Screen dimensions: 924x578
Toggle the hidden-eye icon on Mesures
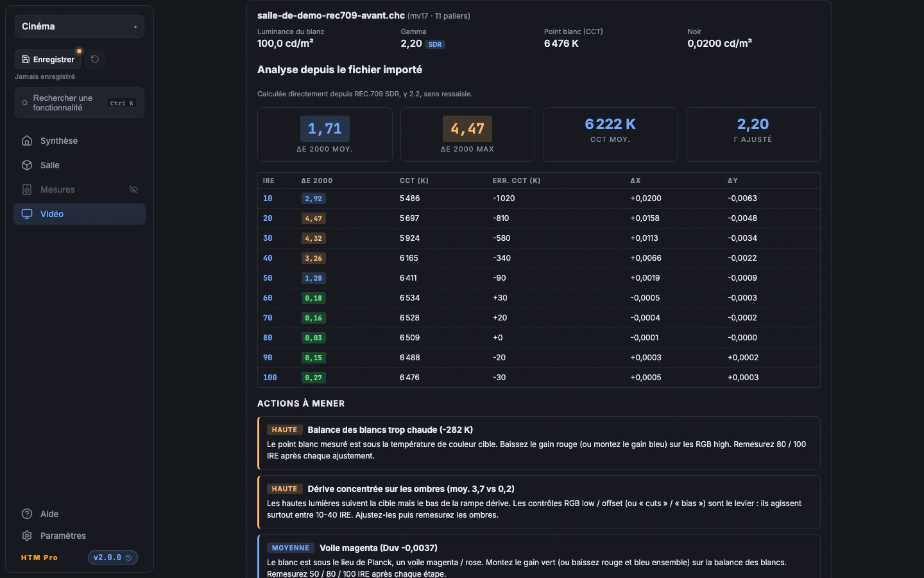(x=133, y=189)
